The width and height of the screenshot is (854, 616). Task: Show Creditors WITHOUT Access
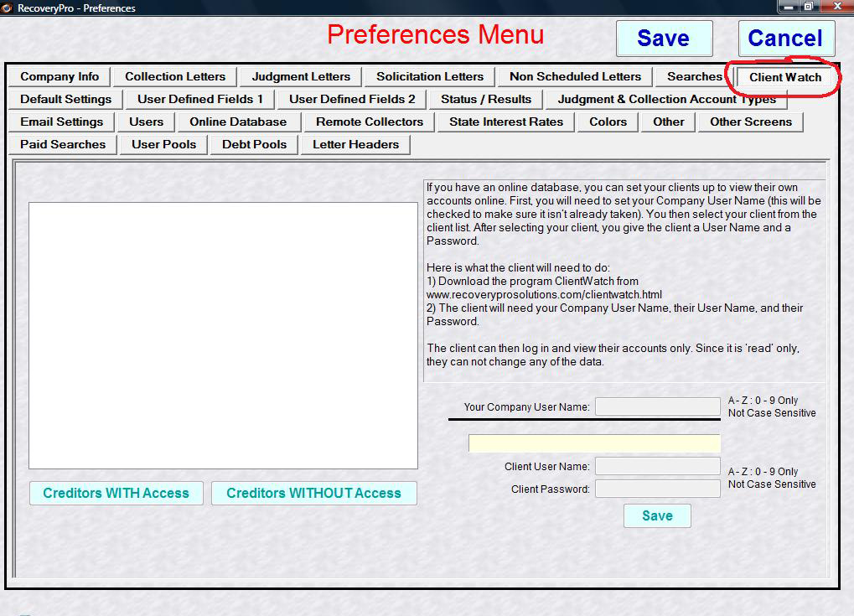click(313, 493)
